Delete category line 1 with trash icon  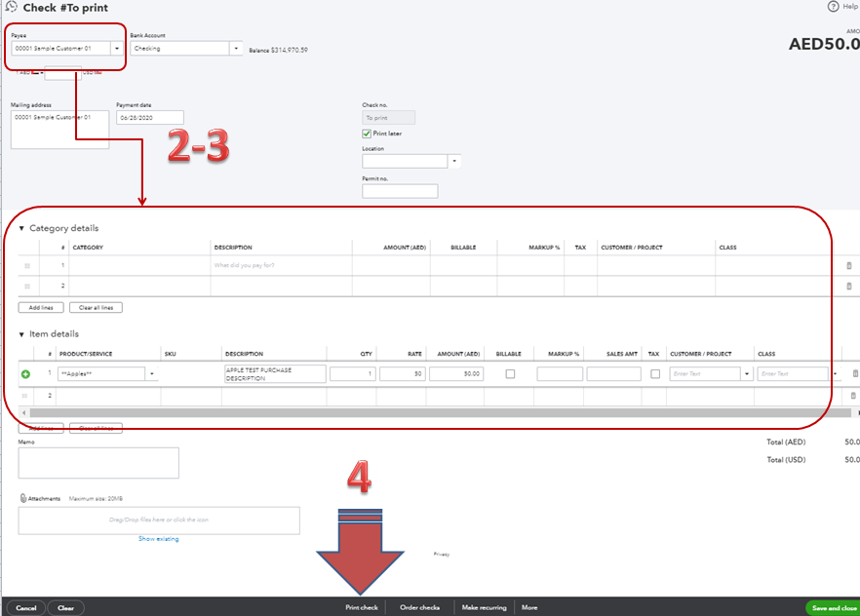point(849,266)
